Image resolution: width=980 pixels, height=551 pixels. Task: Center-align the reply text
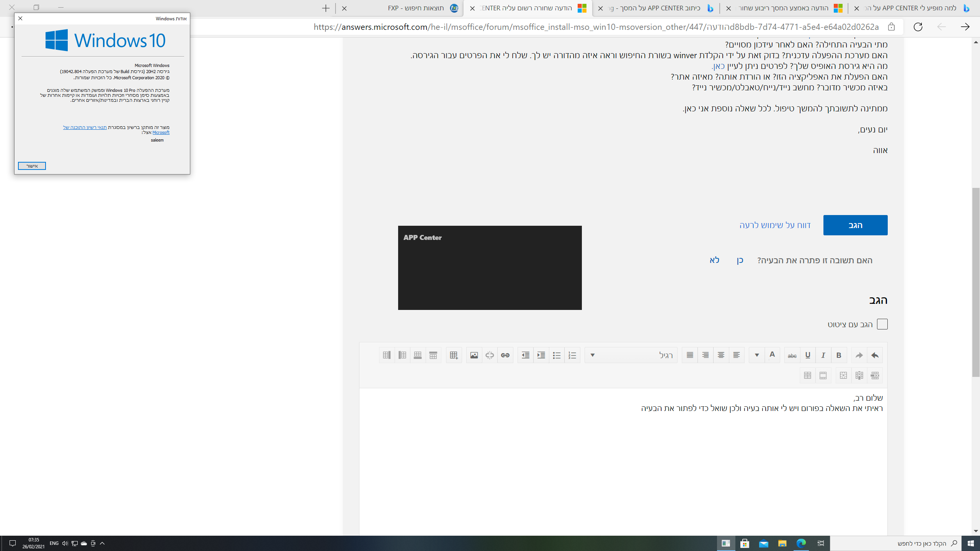721,355
